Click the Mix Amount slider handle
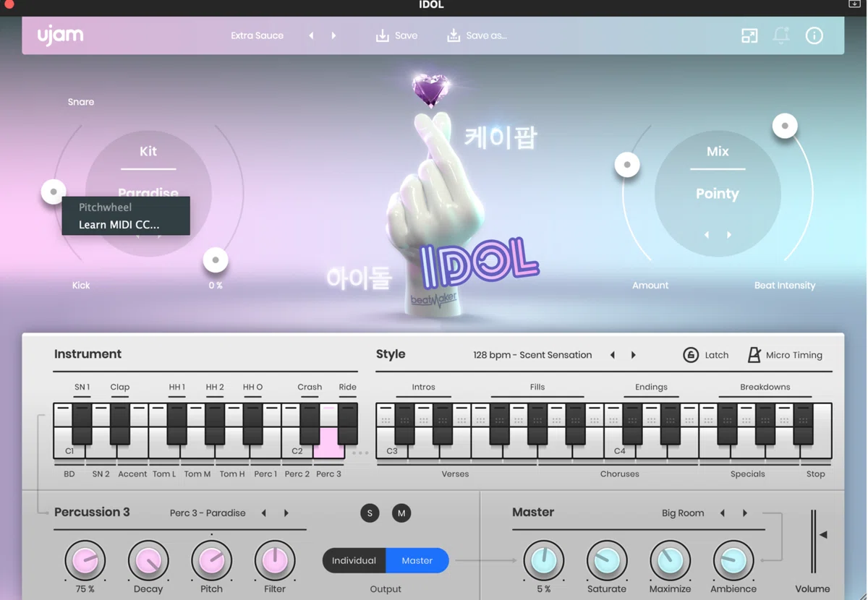Viewport: 868px width, 600px height. point(627,165)
